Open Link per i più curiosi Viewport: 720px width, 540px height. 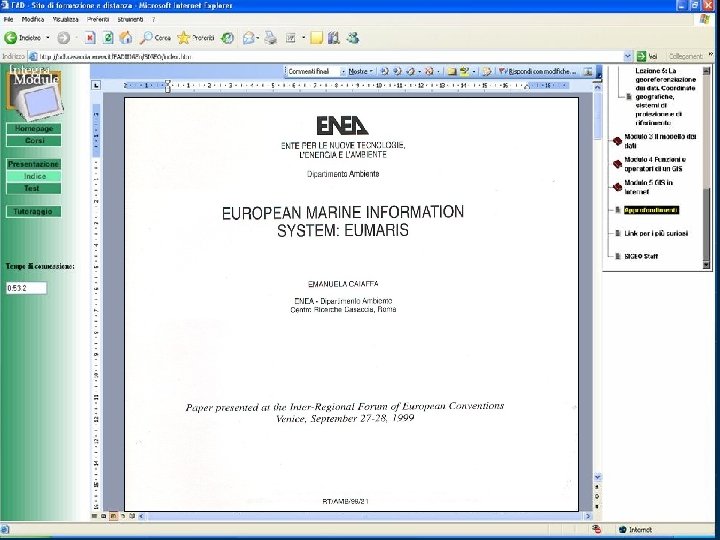click(656, 233)
